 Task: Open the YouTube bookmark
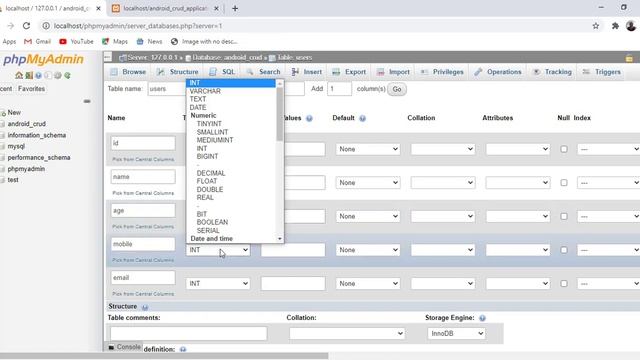(x=76, y=42)
